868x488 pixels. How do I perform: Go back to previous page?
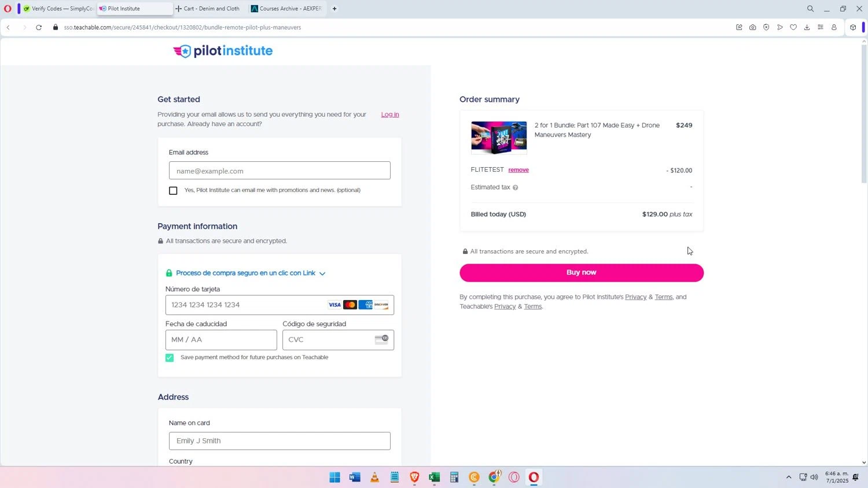tap(9, 27)
